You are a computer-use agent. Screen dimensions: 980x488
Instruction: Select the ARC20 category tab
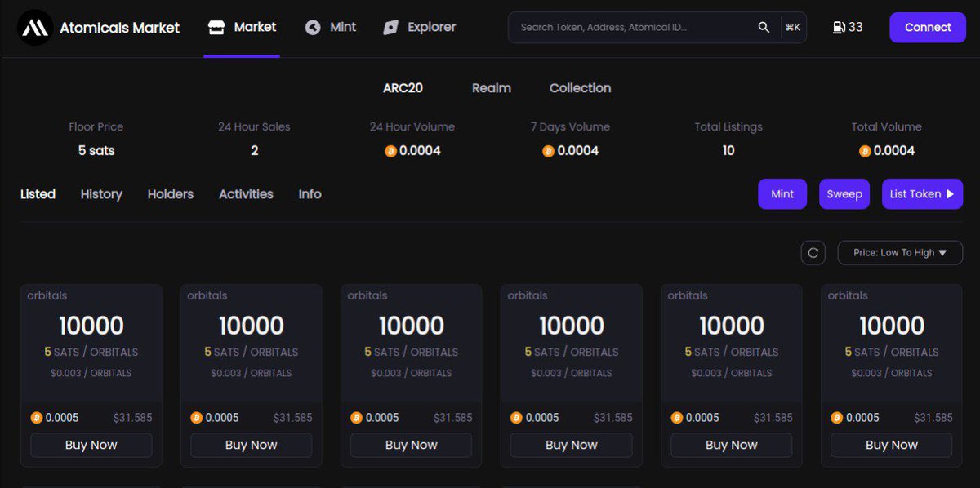[403, 88]
